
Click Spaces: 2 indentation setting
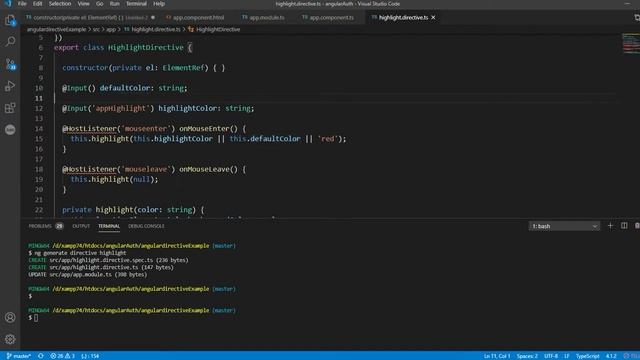[x=527, y=356]
